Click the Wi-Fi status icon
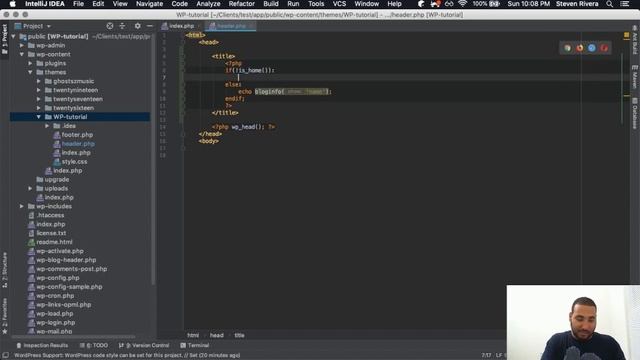The width and height of the screenshot is (640, 360). click(x=462, y=4)
